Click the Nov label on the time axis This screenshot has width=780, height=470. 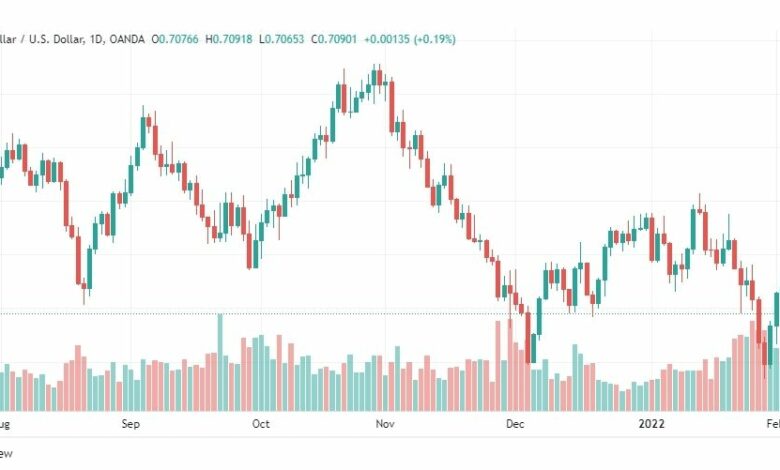[385, 424]
